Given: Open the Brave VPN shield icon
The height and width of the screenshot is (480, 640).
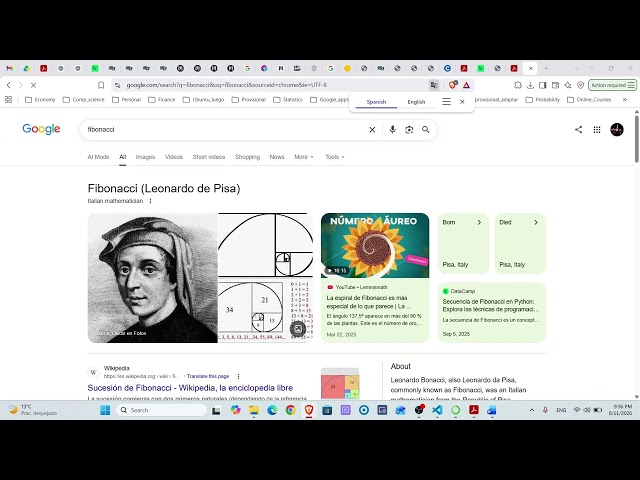Looking at the screenshot, I should (580, 85).
